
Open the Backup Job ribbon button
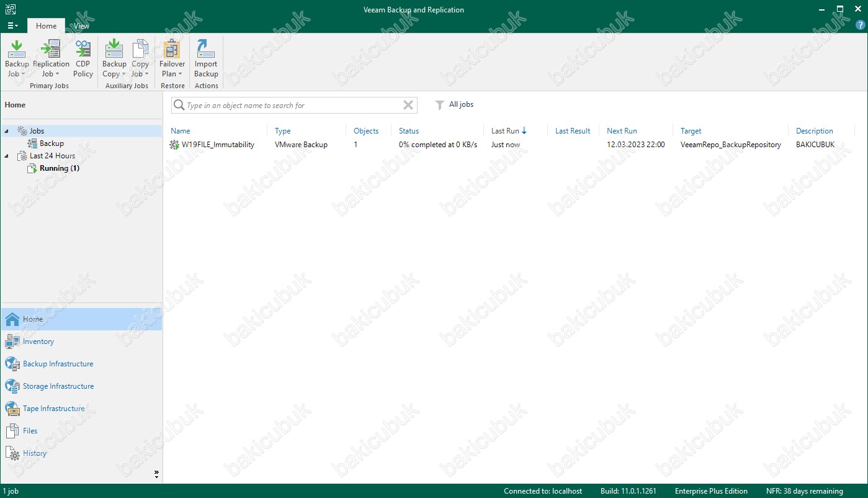click(x=17, y=58)
